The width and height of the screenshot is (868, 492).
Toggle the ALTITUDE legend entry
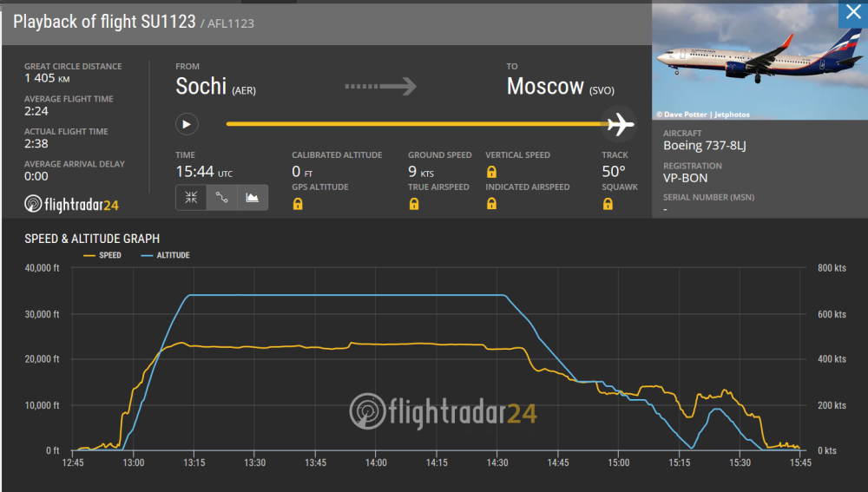pyautogui.click(x=166, y=255)
